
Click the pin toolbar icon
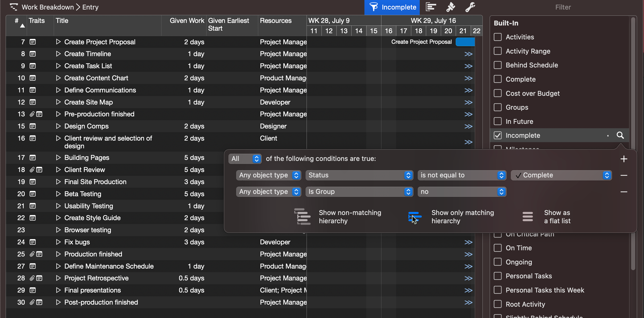pyautogui.click(x=450, y=7)
